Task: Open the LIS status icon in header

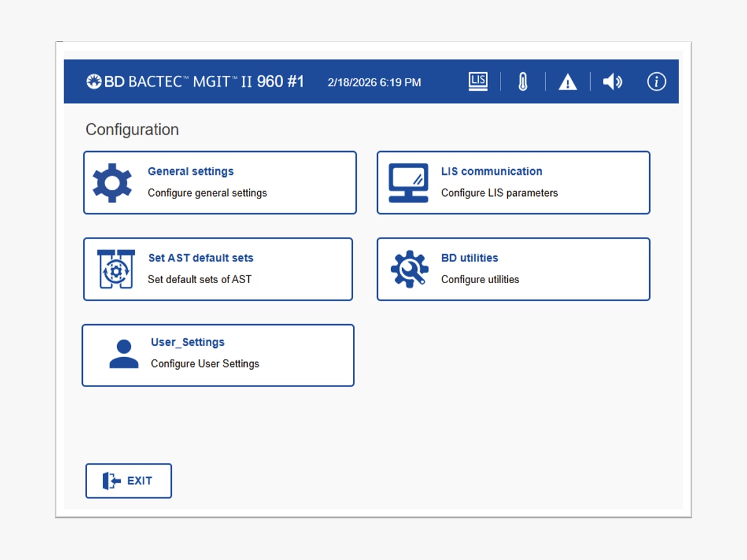Action: pyautogui.click(x=478, y=82)
